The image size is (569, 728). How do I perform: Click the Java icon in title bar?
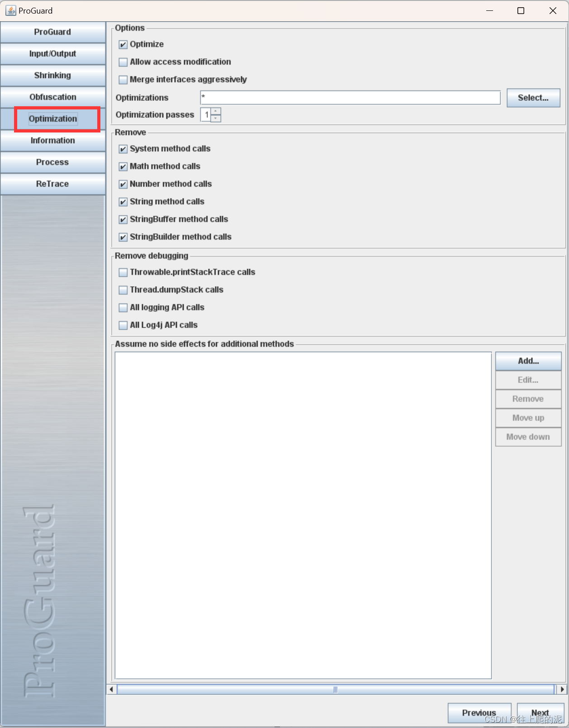(x=10, y=10)
